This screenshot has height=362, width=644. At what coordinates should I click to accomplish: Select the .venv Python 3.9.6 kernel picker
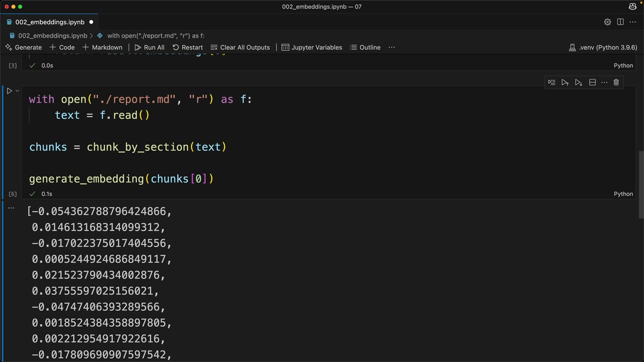point(603,47)
